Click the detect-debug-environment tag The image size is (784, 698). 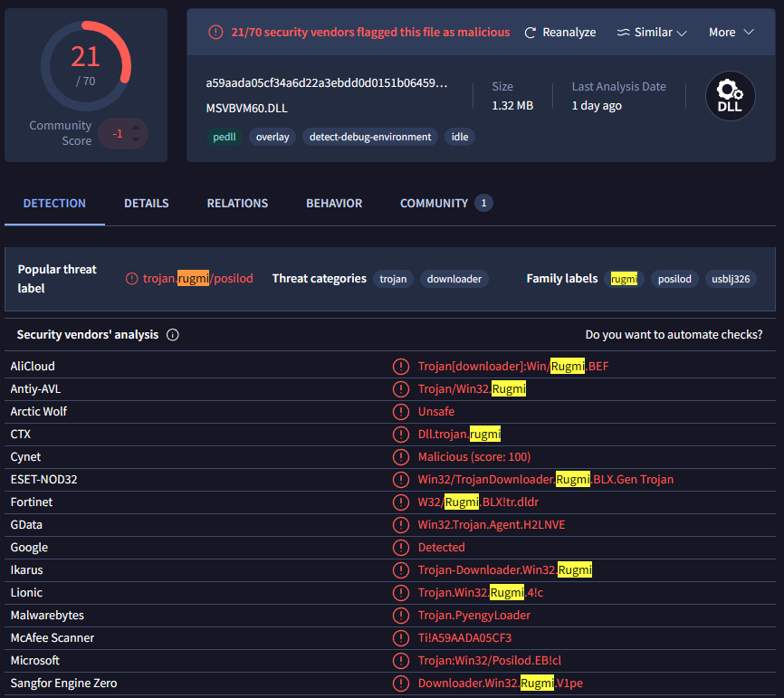[370, 137]
